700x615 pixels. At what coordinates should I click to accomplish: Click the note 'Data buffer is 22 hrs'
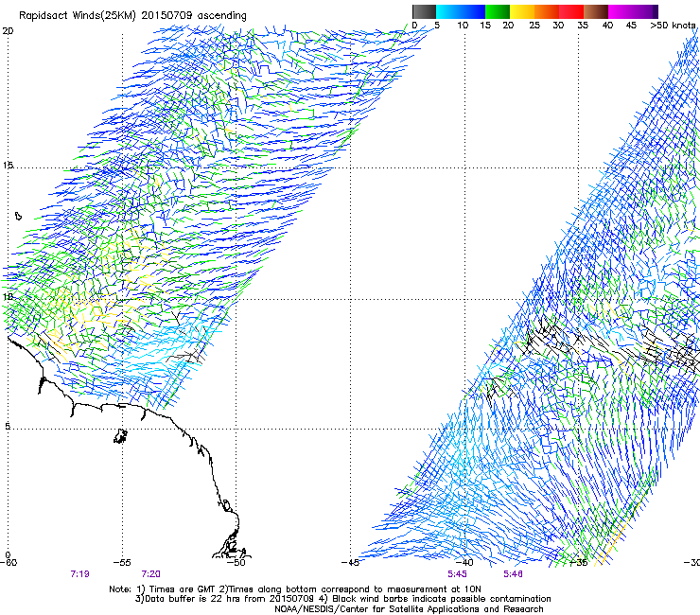click(x=190, y=599)
